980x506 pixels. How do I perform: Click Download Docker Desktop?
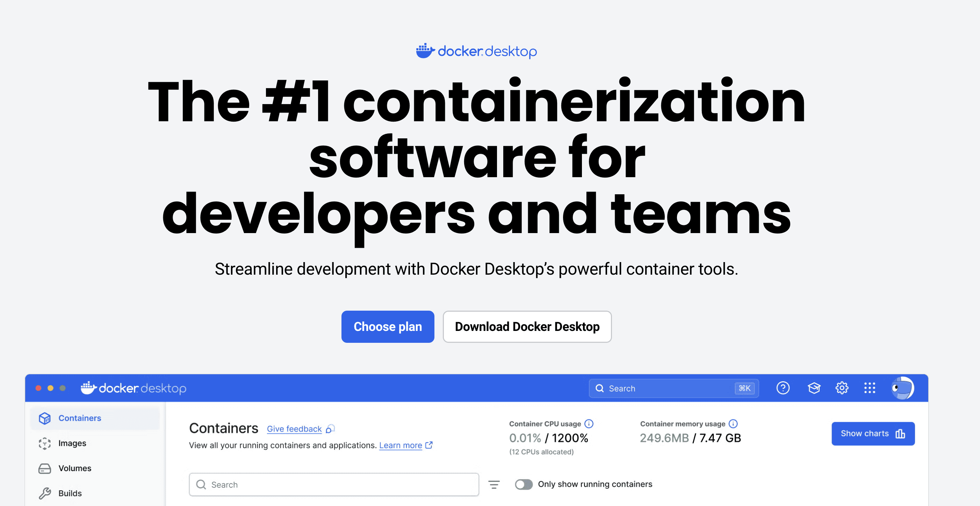[527, 326]
